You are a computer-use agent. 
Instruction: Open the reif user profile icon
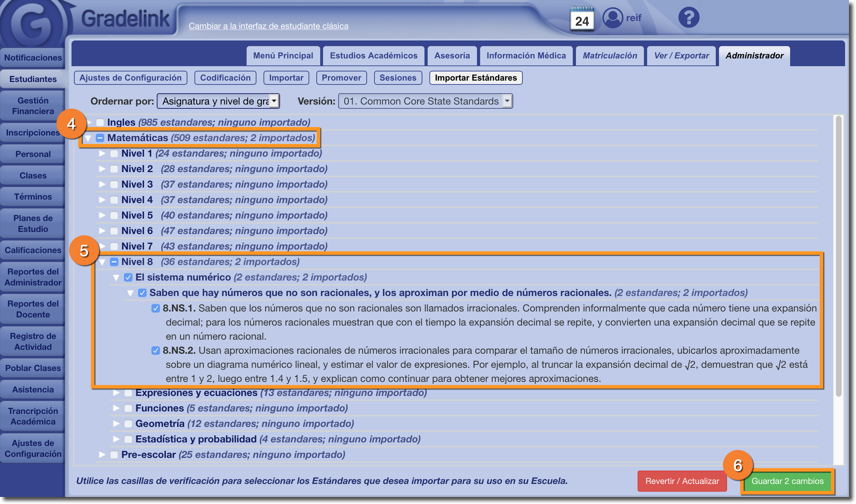click(613, 18)
